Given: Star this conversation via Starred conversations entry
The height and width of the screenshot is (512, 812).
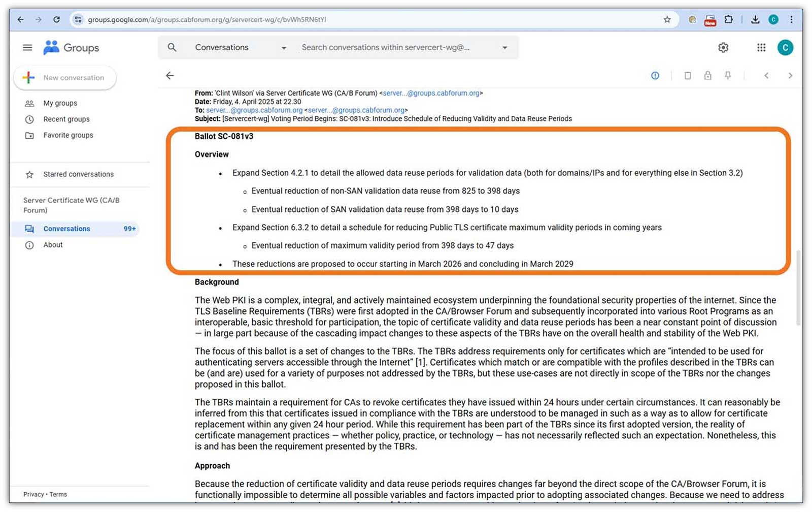Looking at the screenshot, I should click(78, 174).
